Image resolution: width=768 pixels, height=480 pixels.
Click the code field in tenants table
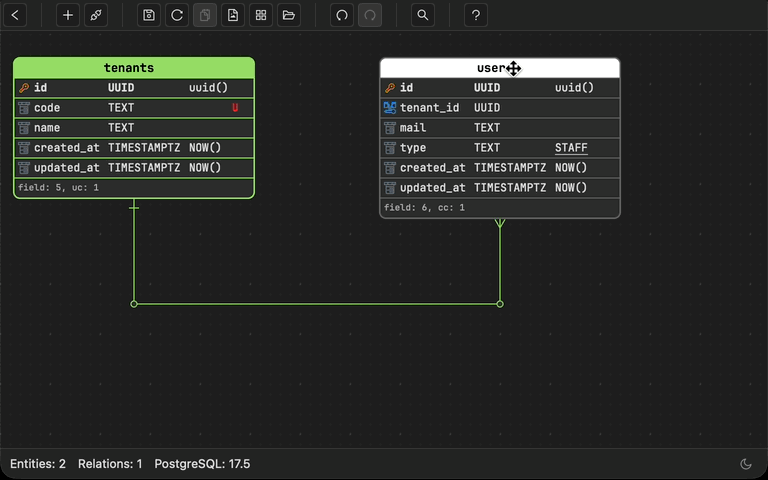coord(48,108)
